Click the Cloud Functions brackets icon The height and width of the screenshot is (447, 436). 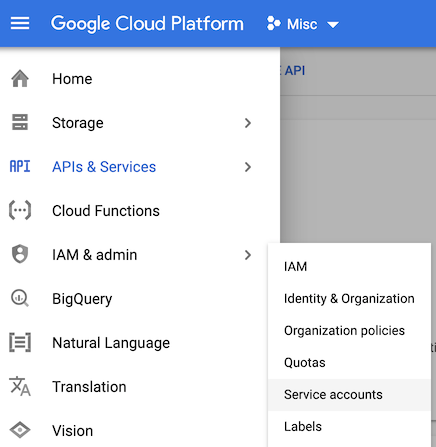pos(20,210)
